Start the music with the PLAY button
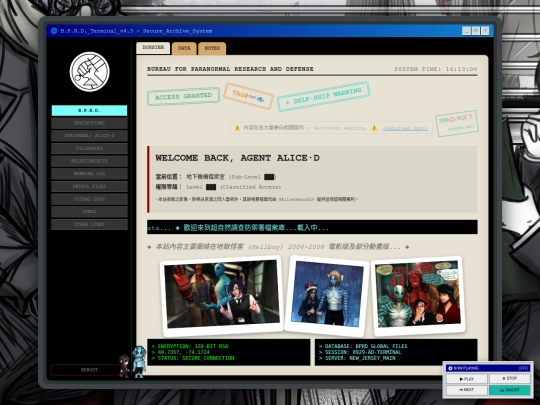 pos(467,379)
